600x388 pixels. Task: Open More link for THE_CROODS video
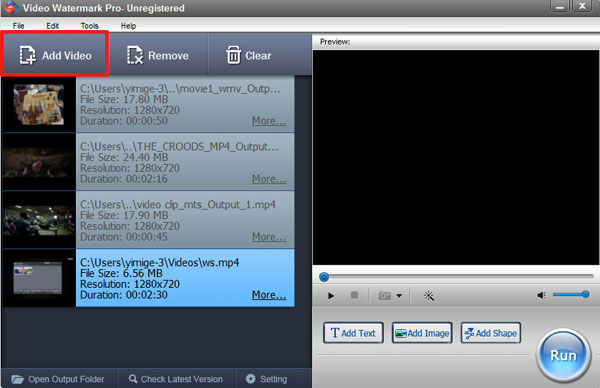click(x=269, y=179)
